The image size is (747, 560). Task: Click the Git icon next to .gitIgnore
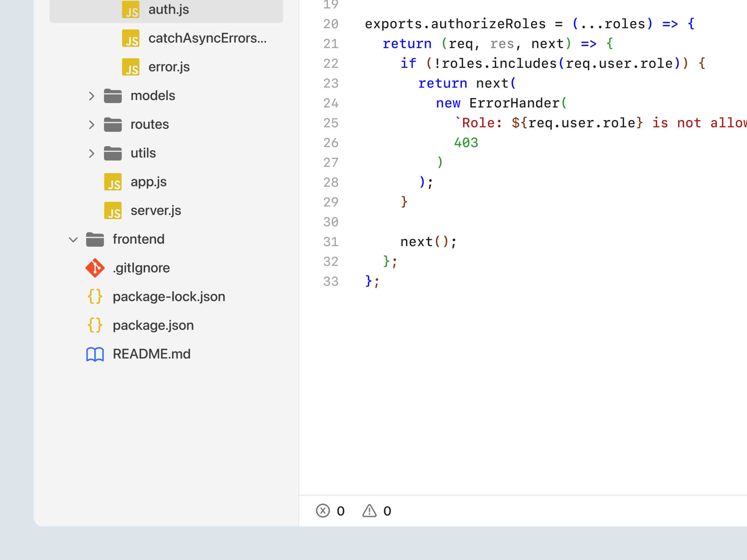[x=95, y=268]
